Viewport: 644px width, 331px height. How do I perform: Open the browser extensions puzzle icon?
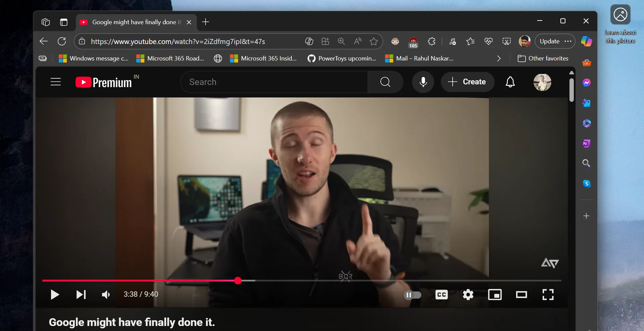tap(431, 41)
